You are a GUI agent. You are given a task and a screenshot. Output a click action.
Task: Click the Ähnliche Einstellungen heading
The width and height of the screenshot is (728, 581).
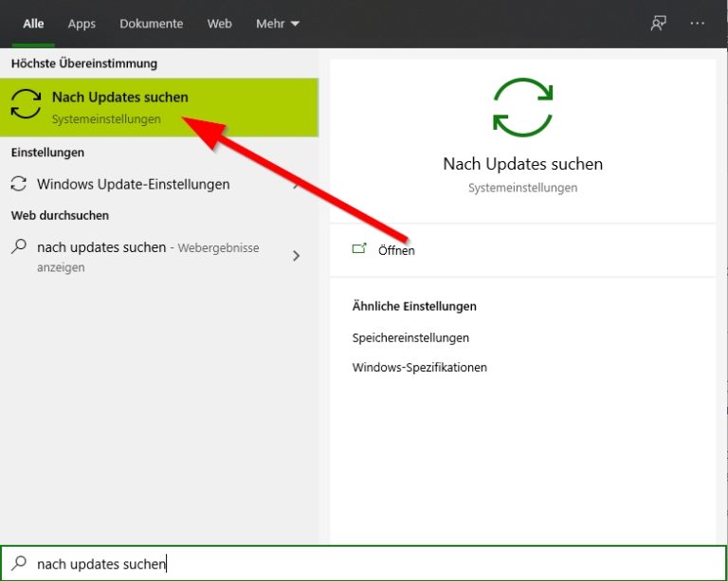414,306
